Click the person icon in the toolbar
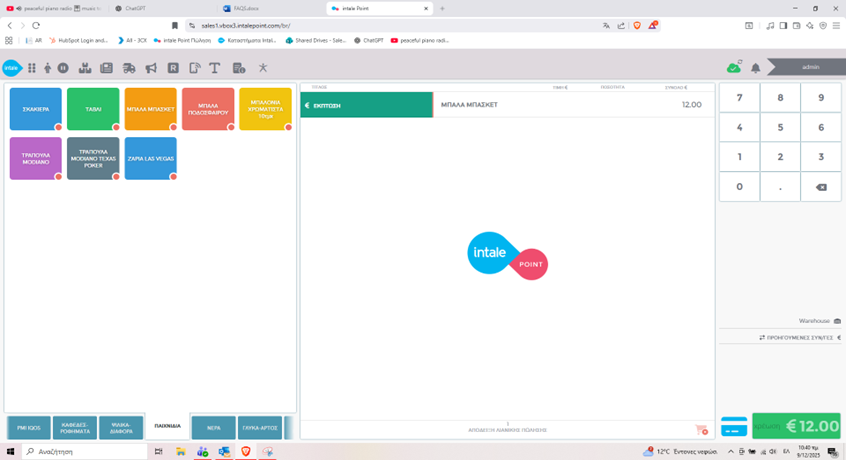 click(47, 68)
